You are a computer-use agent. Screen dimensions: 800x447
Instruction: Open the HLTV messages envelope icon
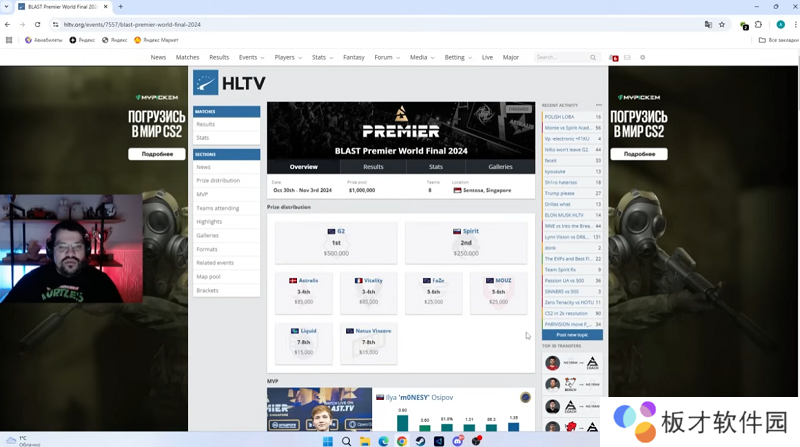tap(628, 58)
